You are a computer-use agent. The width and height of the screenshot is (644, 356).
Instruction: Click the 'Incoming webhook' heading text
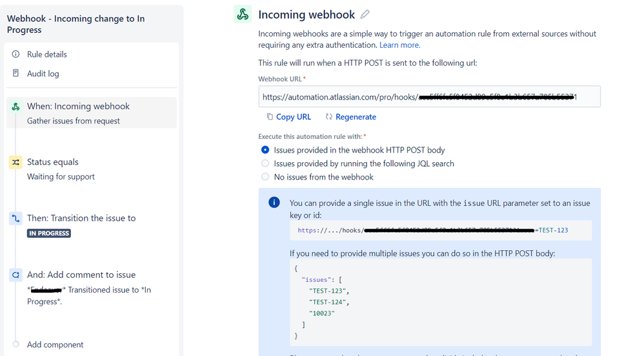pos(307,14)
